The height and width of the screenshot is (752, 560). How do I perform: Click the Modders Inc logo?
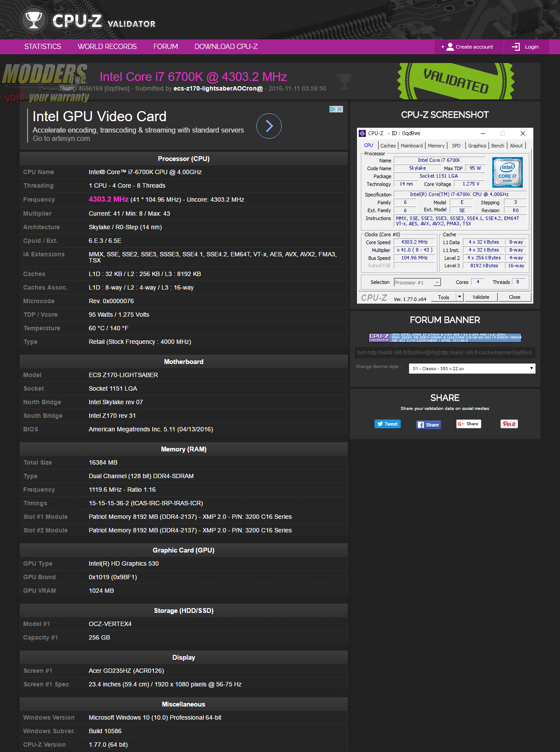click(45, 83)
